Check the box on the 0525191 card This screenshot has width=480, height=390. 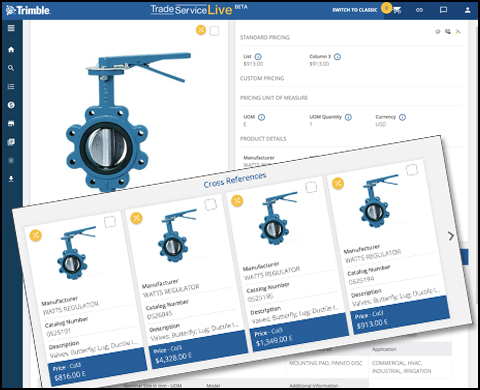pyautogui.click(x=110, y=222)
